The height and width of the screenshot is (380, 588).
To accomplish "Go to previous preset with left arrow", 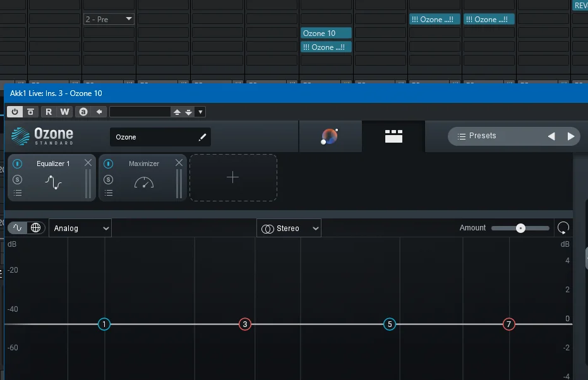I will [x=551, y=136].
